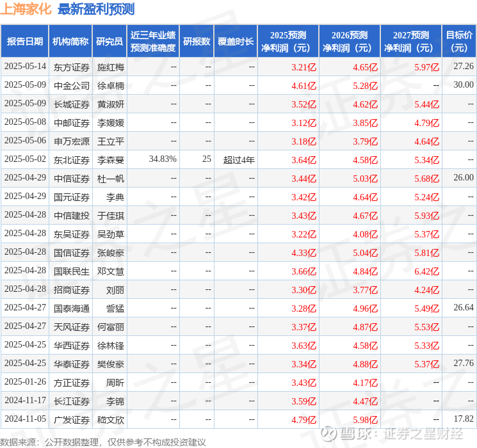Select the 方正证券 institution cell

pos(72,383)
